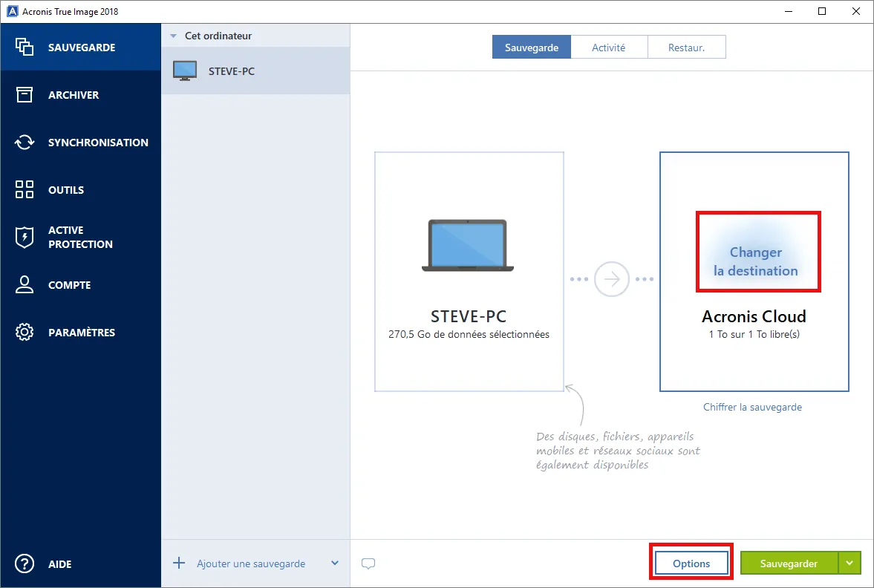This screenshot has width=874, height=588.
Task: Click the STEVE-PC source title
Action: [x=469, y=316]
